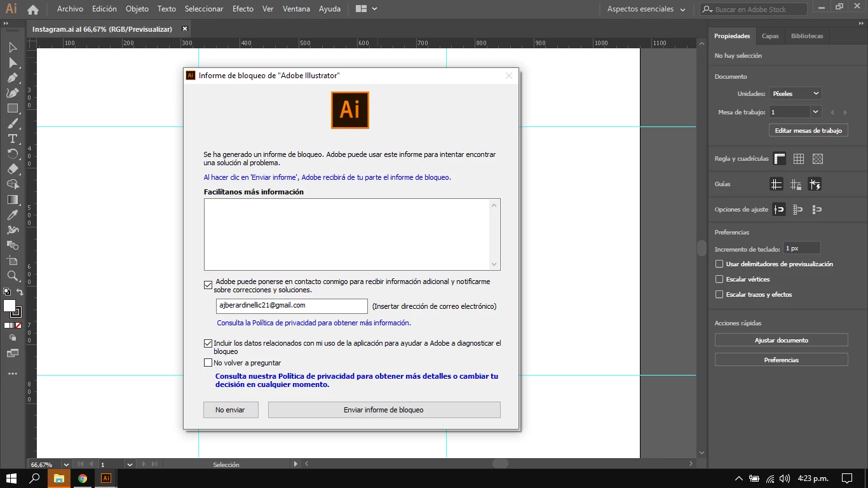Uncheck Adobe puede ponerse en contacto checkbox
Viewport: 868px width, 488px height.
coord(208,285)
